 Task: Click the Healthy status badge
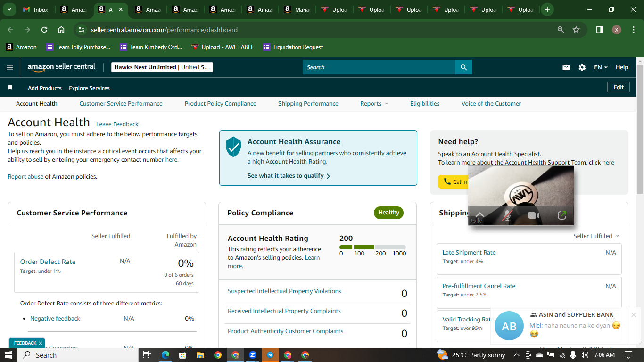[388, 213]
